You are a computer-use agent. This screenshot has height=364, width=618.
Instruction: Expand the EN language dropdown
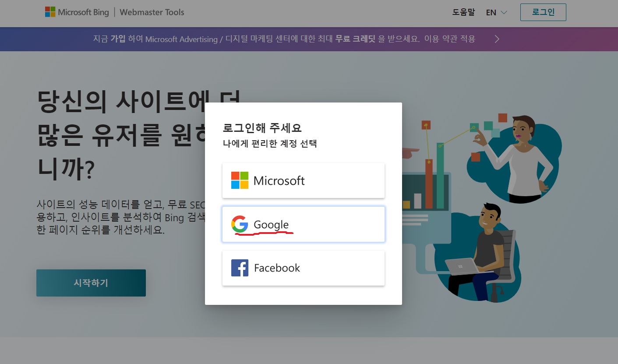click(496, 13)
